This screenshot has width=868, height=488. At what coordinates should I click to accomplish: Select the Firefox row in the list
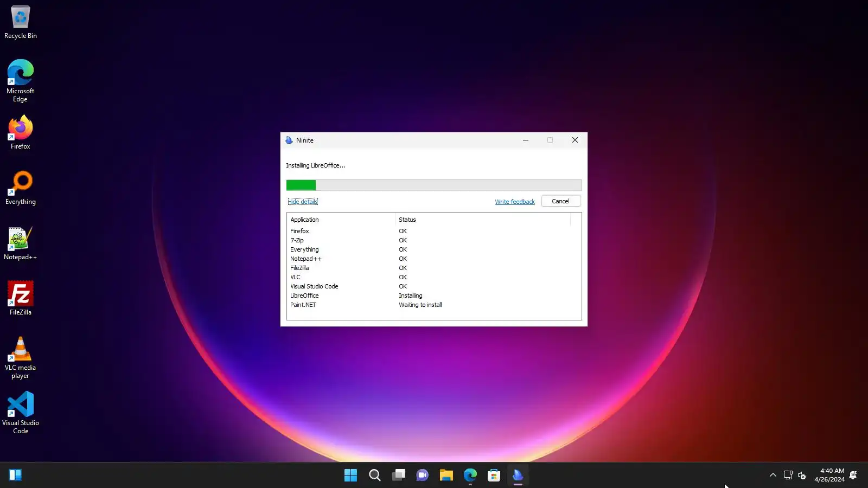(x=434, y=231)
